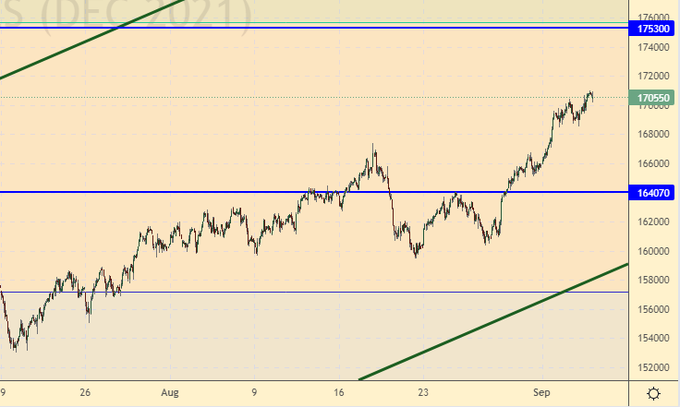Click the 176000 price axis tick
Screen dimensions: 680x407
coord(654,18)
